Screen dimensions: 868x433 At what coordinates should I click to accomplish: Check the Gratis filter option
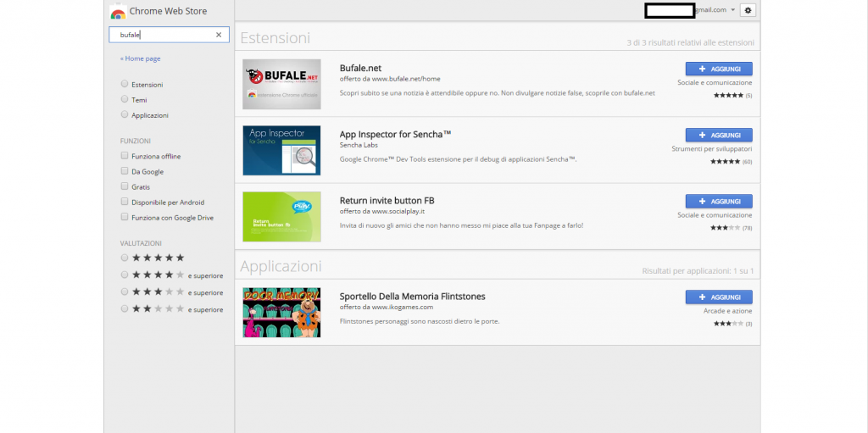(x=125, y=186)
